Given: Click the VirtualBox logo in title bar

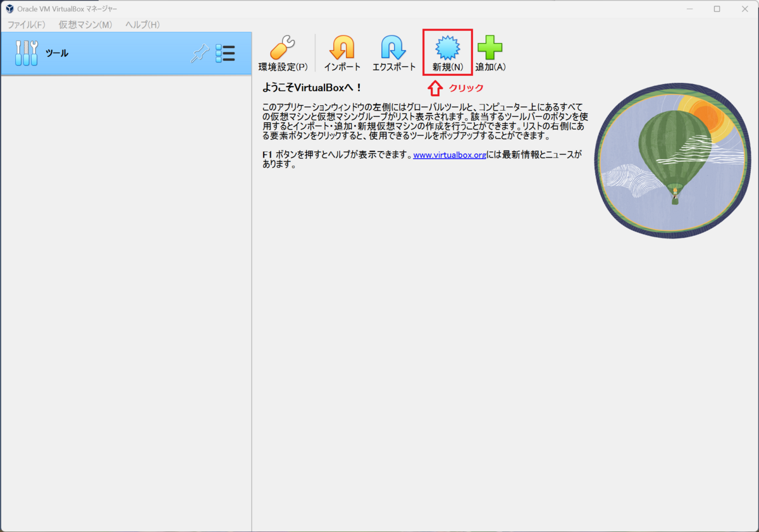Looking at the screenshot, I should coord(9,9).
